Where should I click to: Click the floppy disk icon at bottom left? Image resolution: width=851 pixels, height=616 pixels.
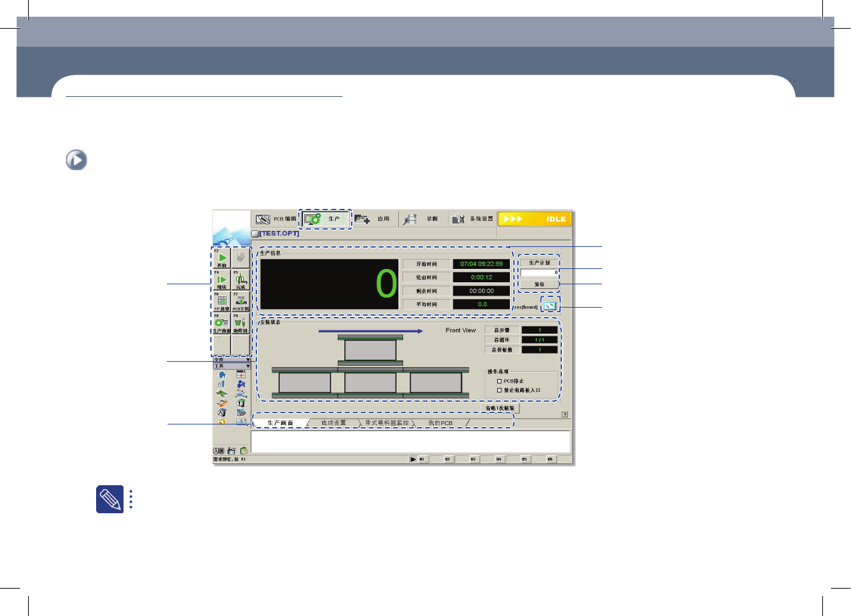[231, 451]
